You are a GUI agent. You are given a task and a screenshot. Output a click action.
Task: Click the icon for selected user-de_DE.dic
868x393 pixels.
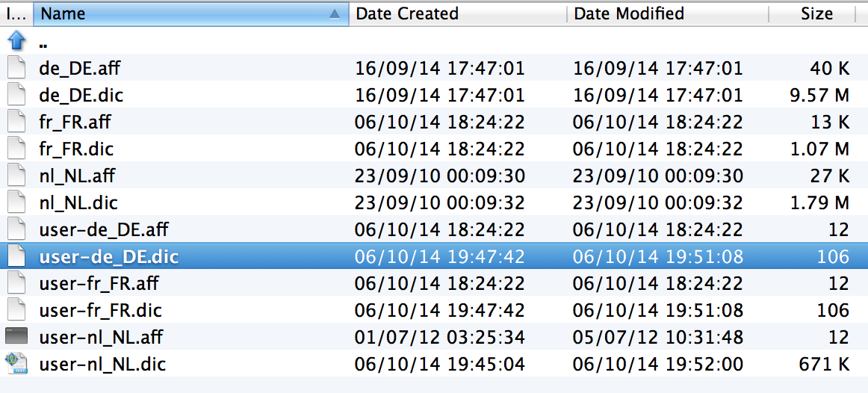[x=16, y=256]
